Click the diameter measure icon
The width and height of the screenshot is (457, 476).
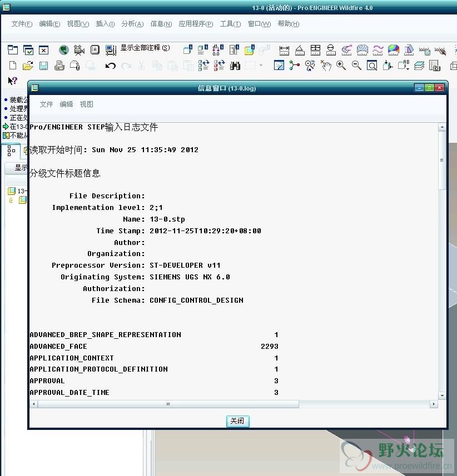(331, 50)
